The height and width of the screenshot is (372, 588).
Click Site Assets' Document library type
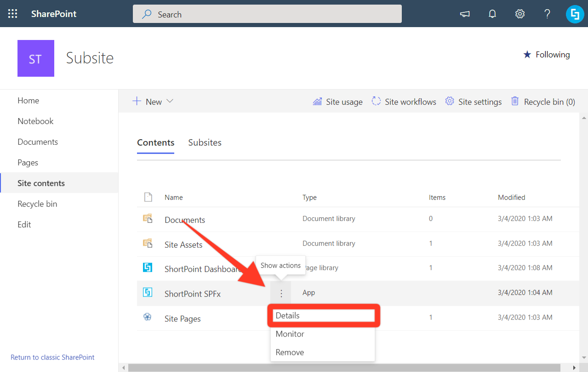pos(329,243)
